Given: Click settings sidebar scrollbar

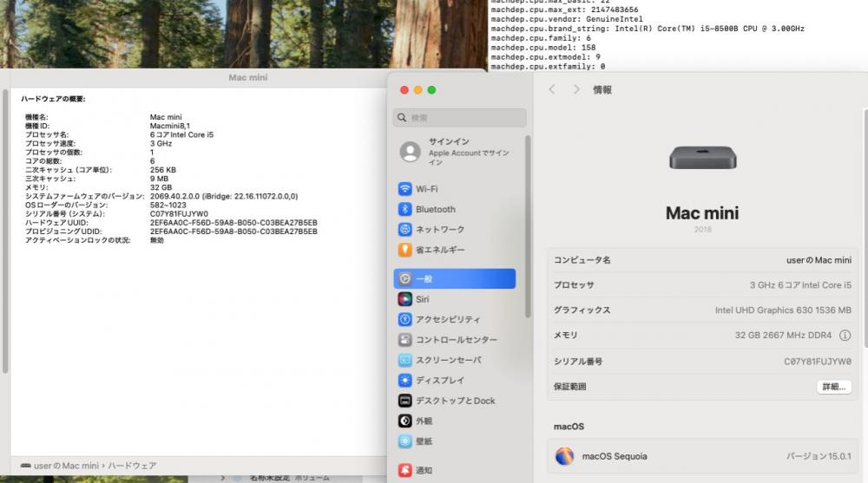Looking at the screenshot, I should click(528, 227).
